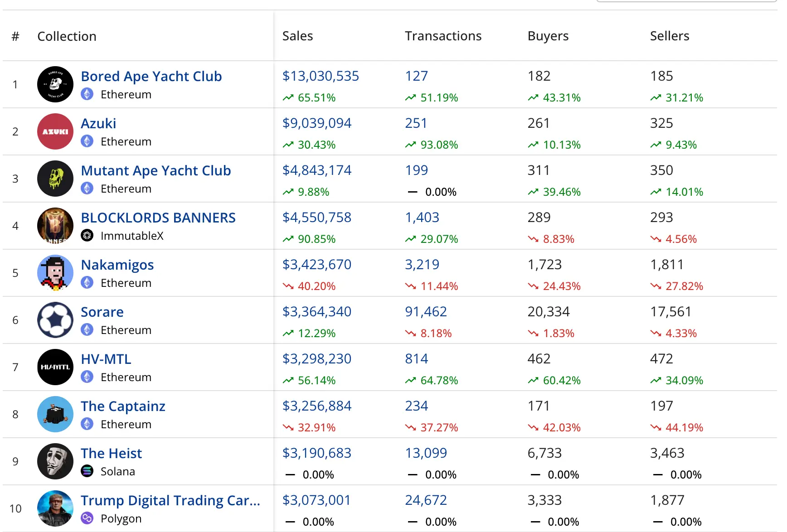
Task: Click the $3,073,001 sales value
Action: pyautogui.click(x=316, y=500)
